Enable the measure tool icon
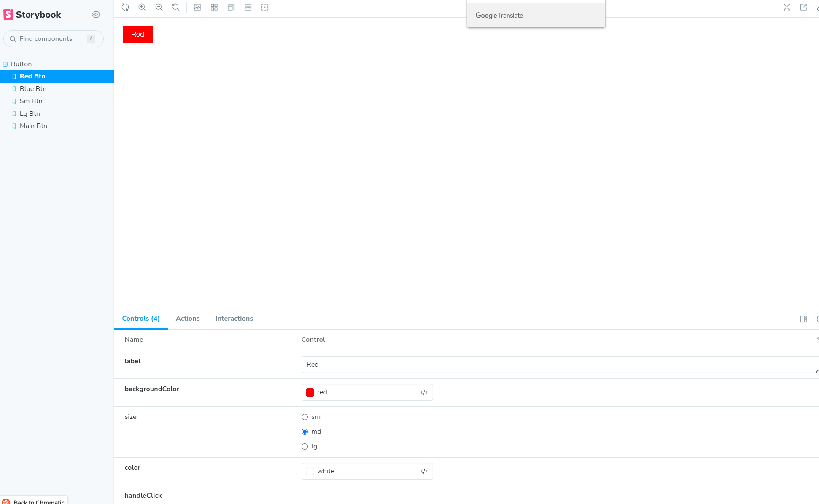Screen dimensions: 819x504 [x=248, y=7]
